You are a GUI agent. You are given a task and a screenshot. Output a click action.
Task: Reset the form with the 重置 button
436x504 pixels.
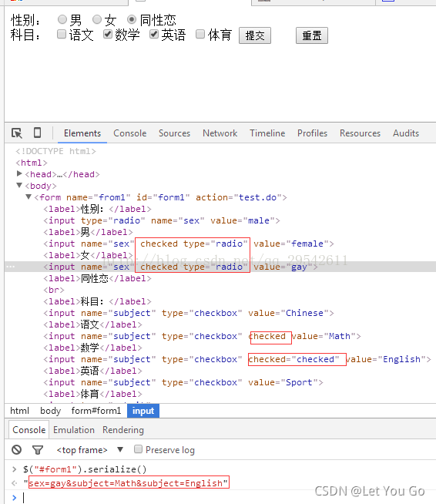312,35
